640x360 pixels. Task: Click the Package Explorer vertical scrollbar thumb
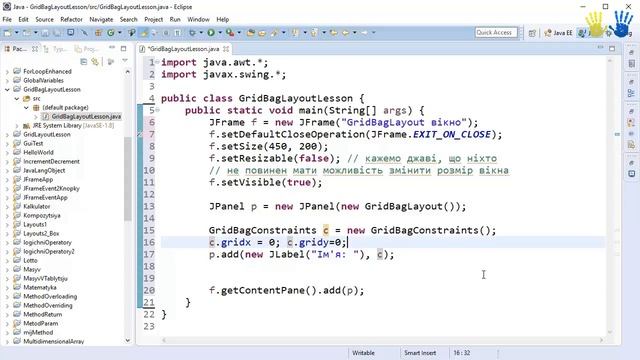[128, 178]
